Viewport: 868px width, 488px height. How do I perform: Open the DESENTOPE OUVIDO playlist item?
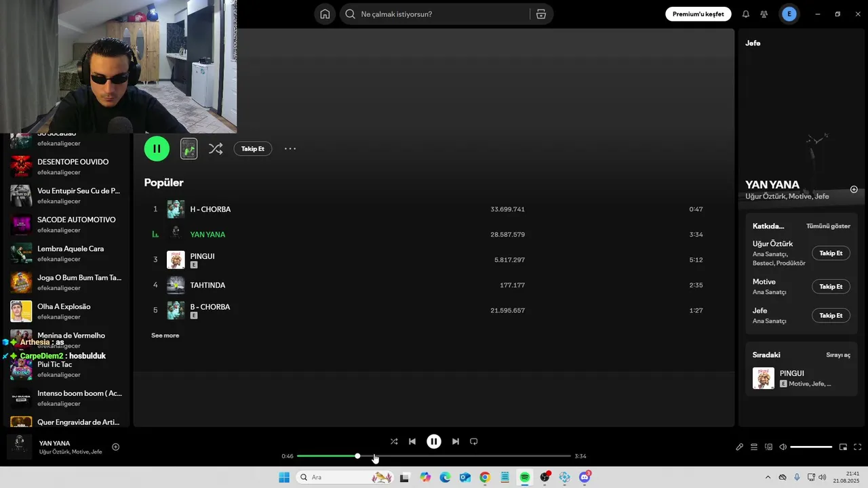pos(66,167)
